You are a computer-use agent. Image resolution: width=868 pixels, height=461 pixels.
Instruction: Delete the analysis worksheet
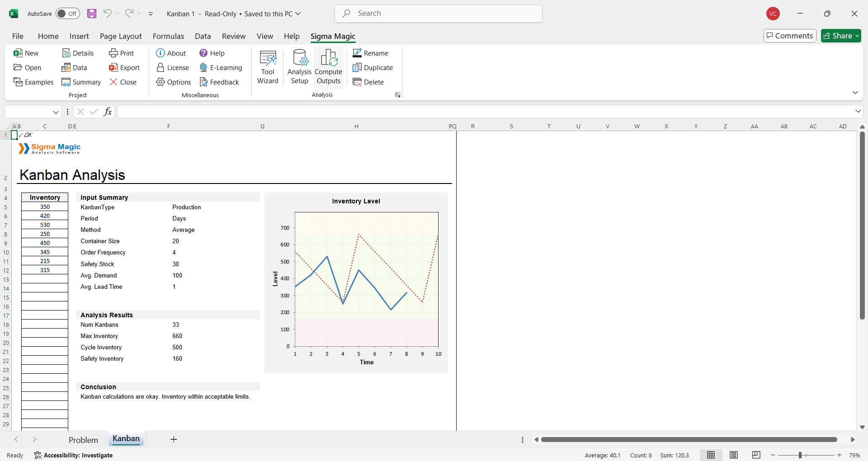[368, 82]
